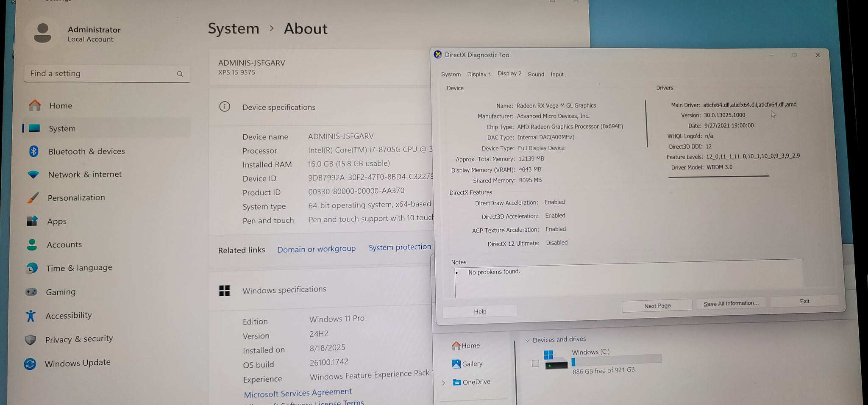Open Windows Update sync icon
The height and width of the screenshot is (405, 868).
(x=30, y=363)
